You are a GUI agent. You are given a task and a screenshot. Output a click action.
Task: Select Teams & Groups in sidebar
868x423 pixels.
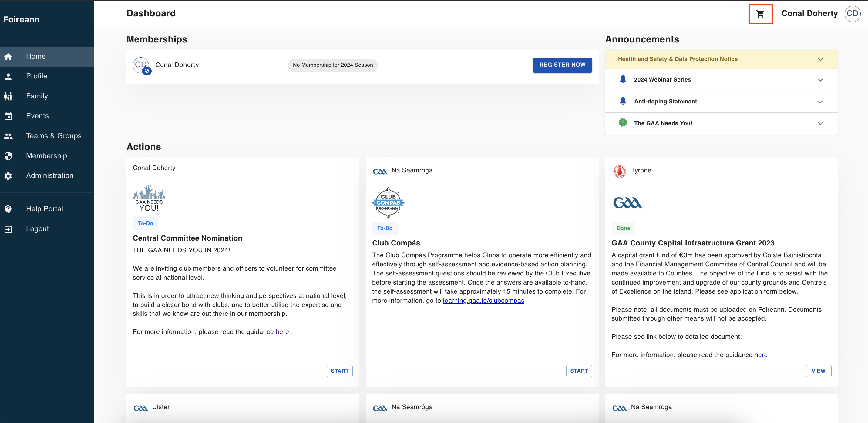click(x=47, y=136)
